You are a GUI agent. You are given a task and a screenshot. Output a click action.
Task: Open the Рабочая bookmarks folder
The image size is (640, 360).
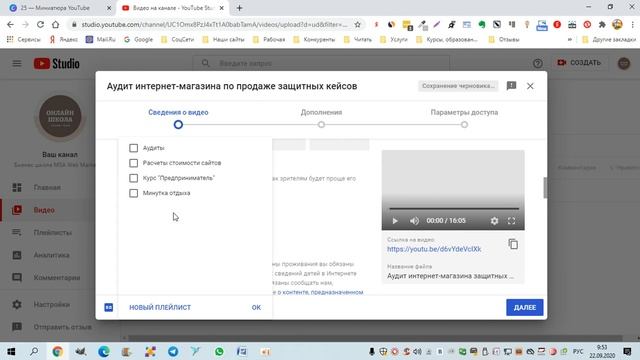click(x=269, y=40)
